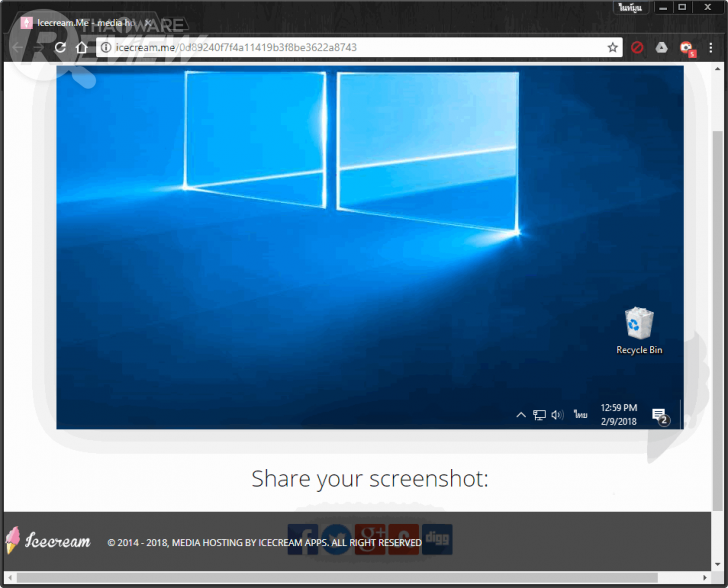The image size is (728, 588).
Task: Click the scroll-down arrow on the vertical scrollbar
Action: pyautogui.click(x=717, y=564)
